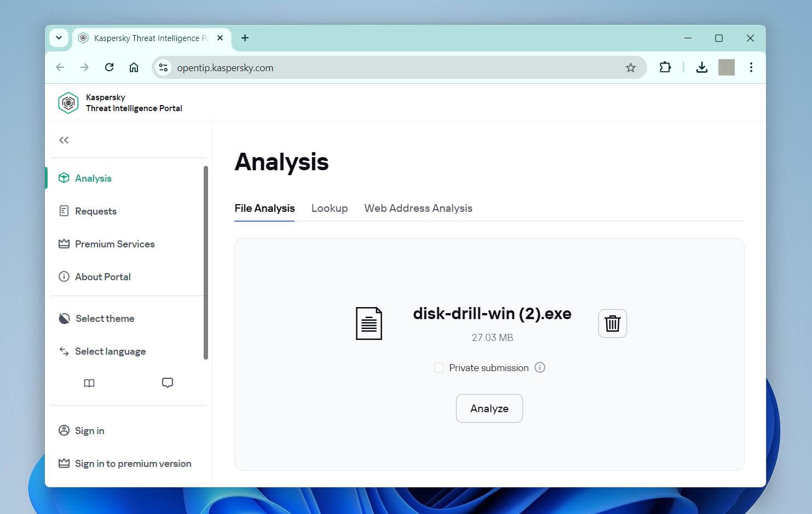
Task: Switch to the Web Address Analysis tab
Action: tap(418, 208)
